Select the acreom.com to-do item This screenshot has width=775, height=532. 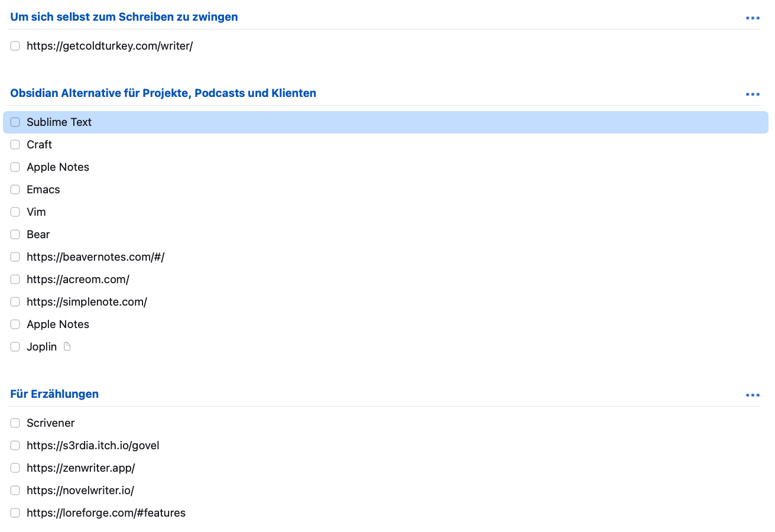[78, 280]
